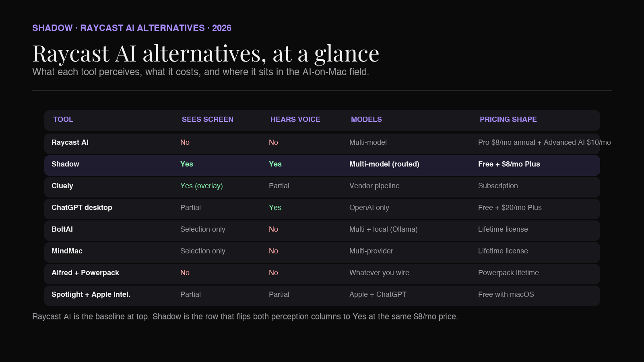Click the footnote 'Raycast AI is the baseline'

click(245, 317)
